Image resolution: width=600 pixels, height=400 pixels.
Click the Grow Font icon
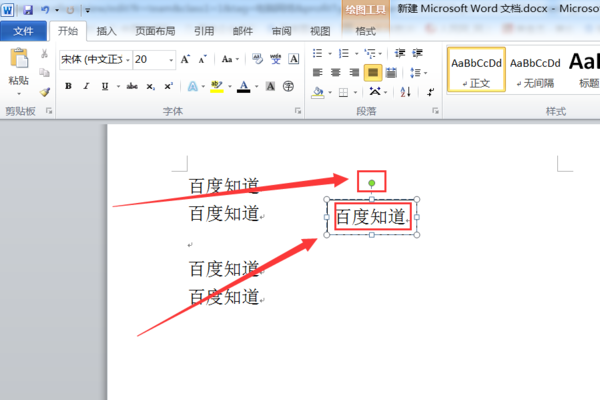pos(185,59)
